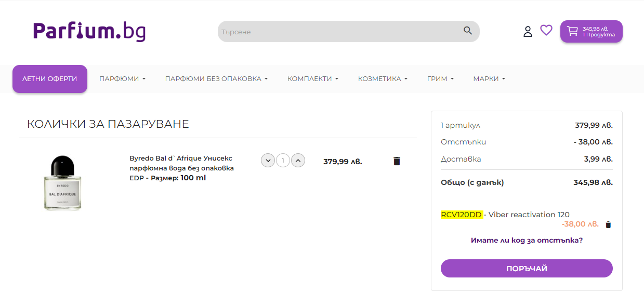
Task: Expand the ПАРФЮМИ menu
Action: [122, 79]
